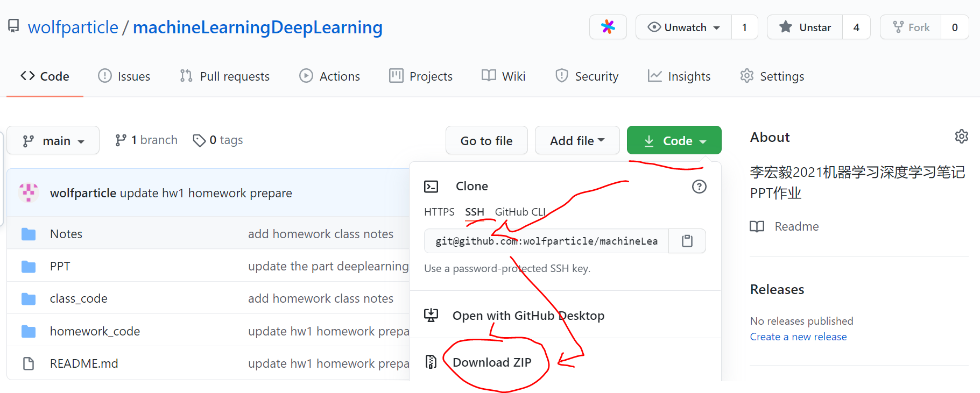
Task: Open the README.md file
Action: pyautogui.click(x=84, y=363)
